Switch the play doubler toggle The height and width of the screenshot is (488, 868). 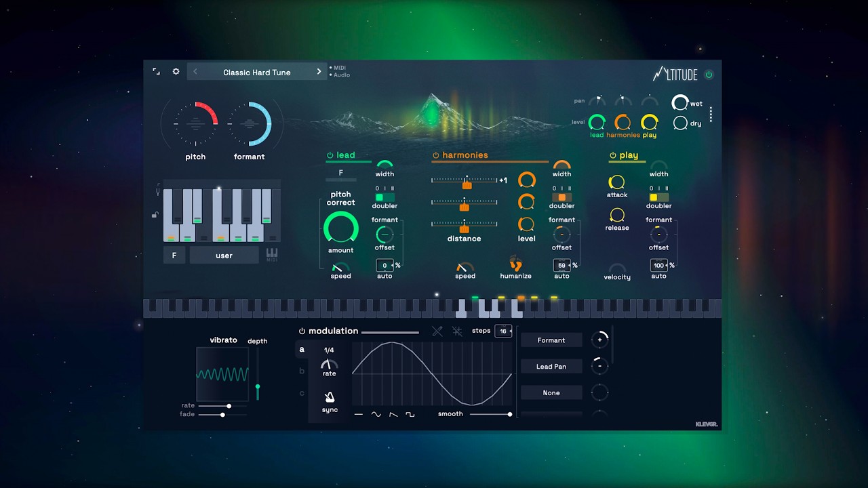(658, 197)
